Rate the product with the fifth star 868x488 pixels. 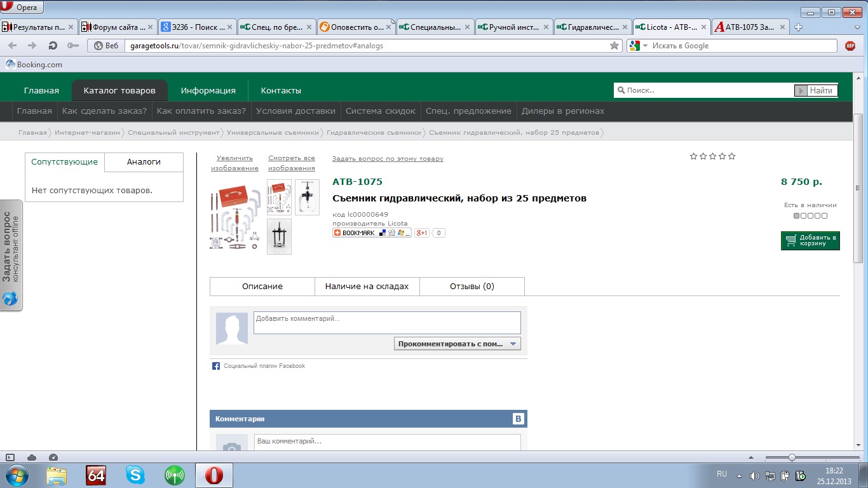click(x=732, y=156)
